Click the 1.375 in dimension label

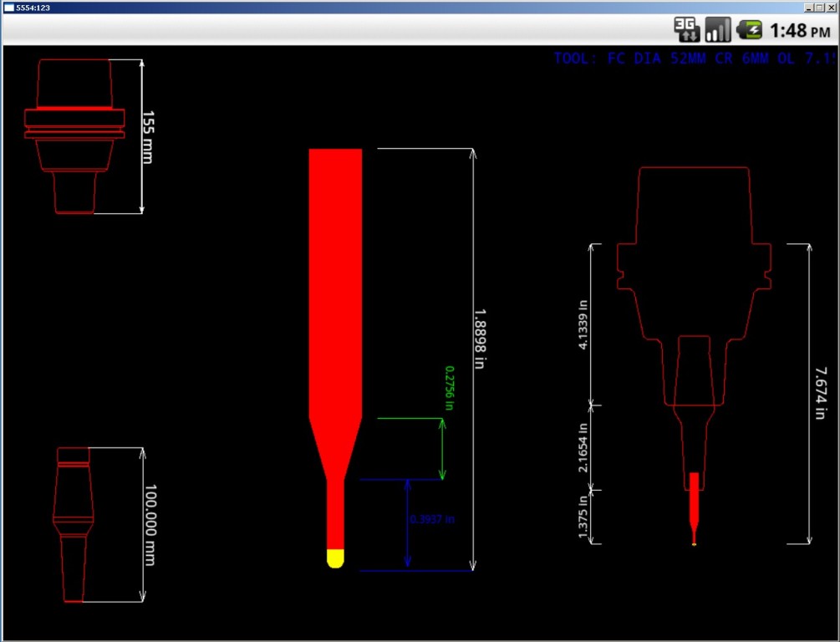[x=583, y=517]
